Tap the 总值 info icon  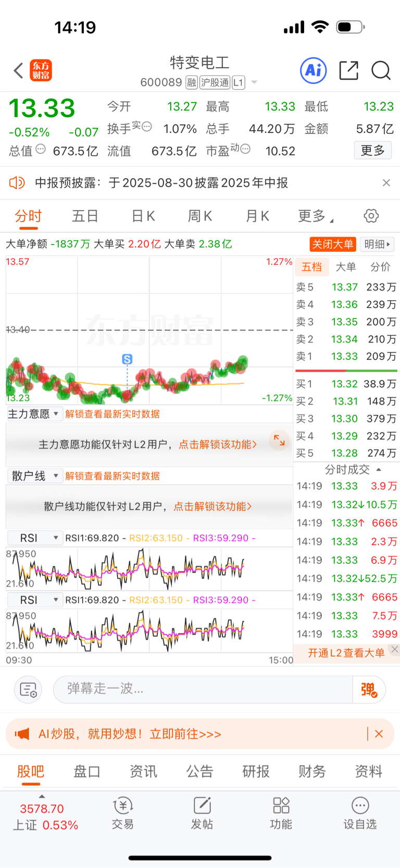(x=41, y=149)
